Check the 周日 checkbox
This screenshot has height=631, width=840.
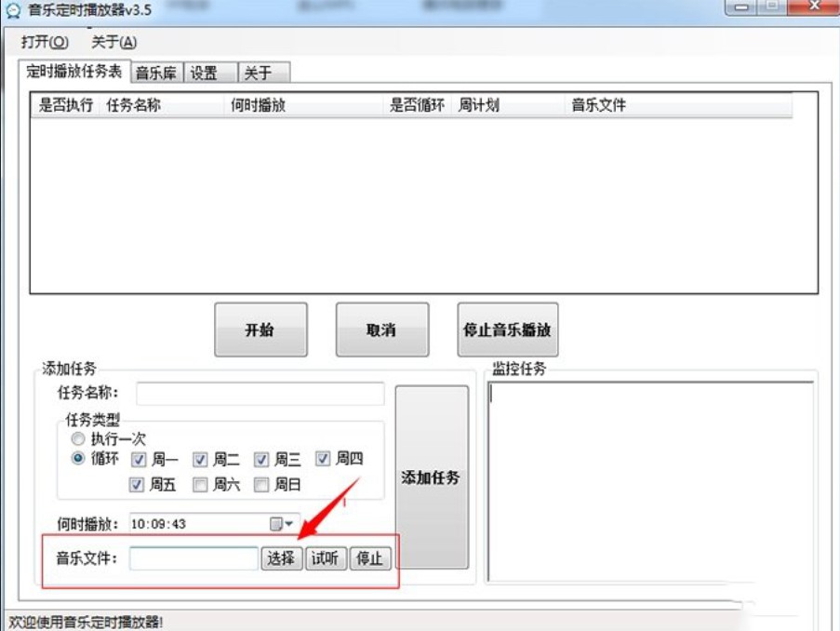click(261, 485)
